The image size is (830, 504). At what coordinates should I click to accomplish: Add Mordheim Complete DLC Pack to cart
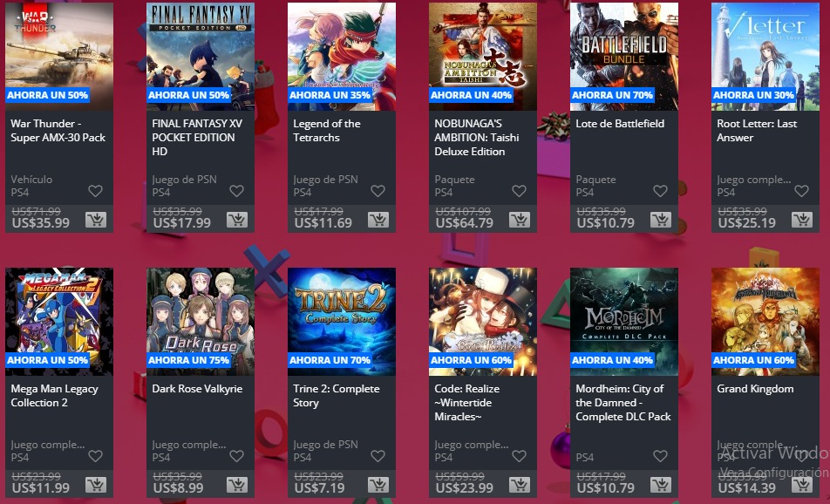pyautogui.click(x=661, y=485)
